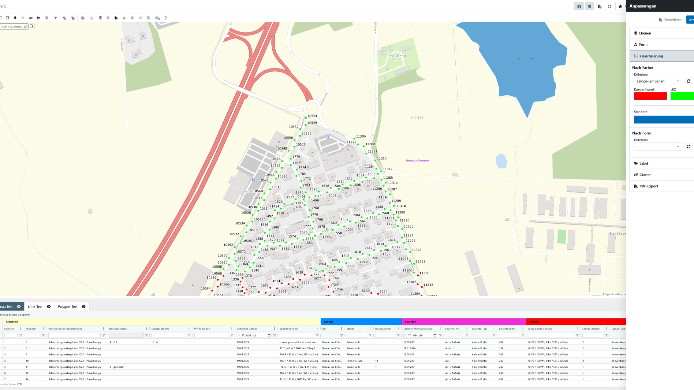Toggle the highlighted map view icon in the top-right toolbar
This screenshot has width=694, height=390.
pos(579,6)
